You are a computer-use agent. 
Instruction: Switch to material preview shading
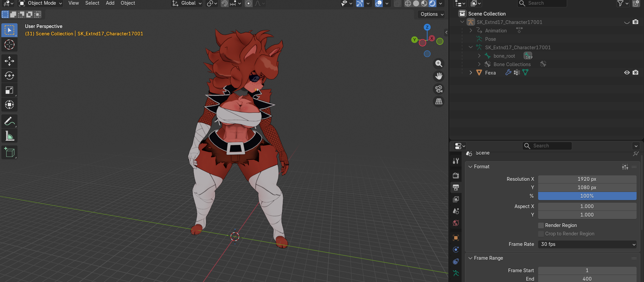click(x=424, y=3)
